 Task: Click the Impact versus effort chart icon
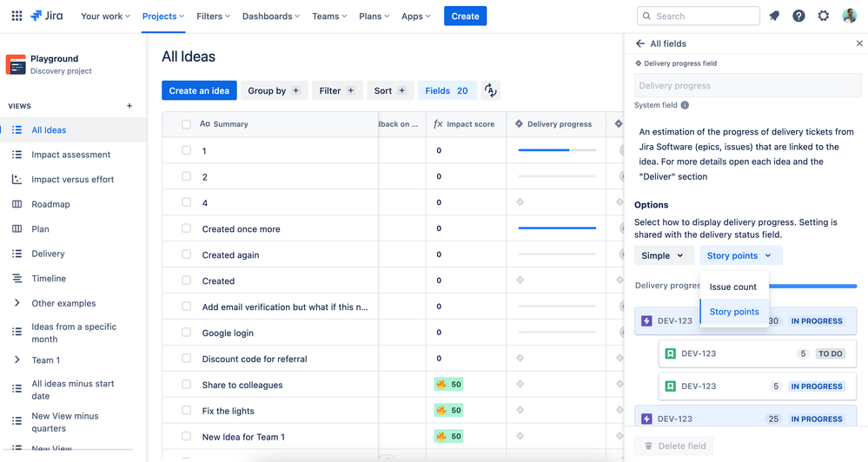pos(17,179)
